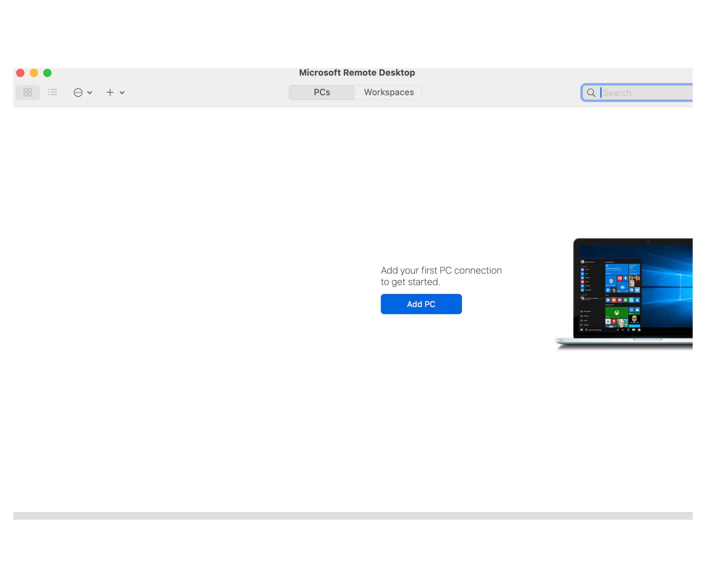This screenshot has width=706, height=588.
Task: Switch to list view icon
Action: (x=53, y=92)
